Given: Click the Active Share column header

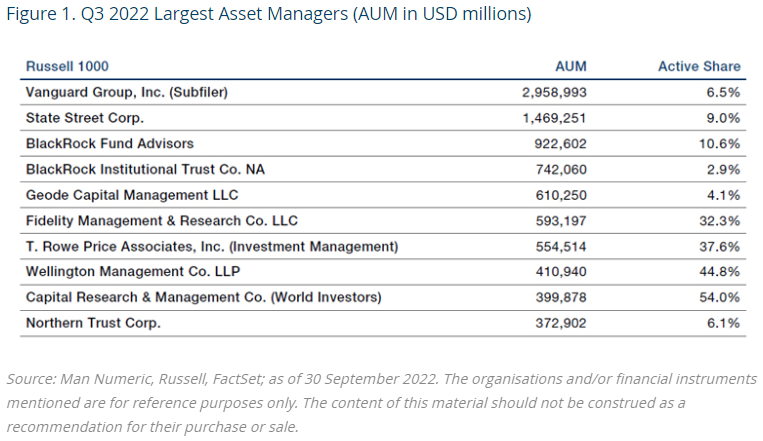Looking at the screenshot, I should click(x=699, y=67).
